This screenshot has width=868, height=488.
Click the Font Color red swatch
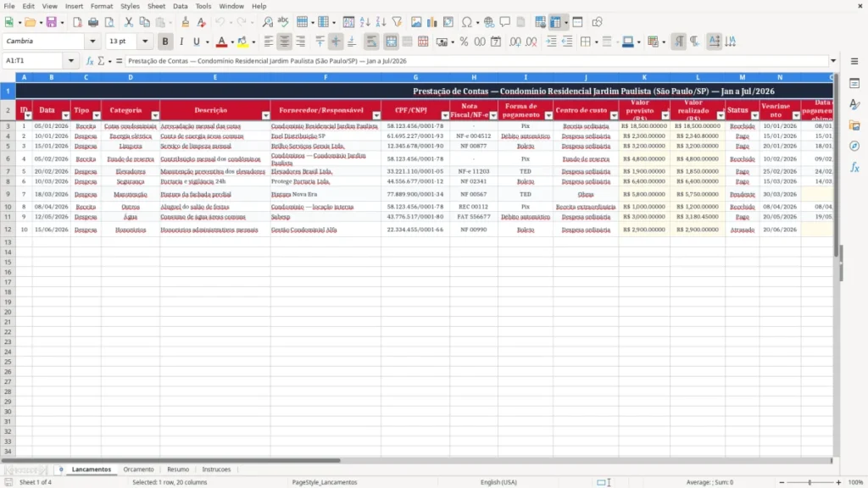point(221,42)
